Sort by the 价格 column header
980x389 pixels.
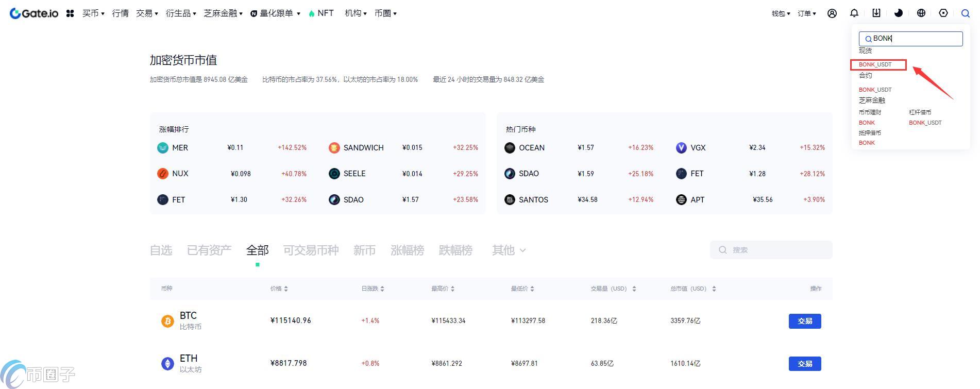click(x=279, y=289)
